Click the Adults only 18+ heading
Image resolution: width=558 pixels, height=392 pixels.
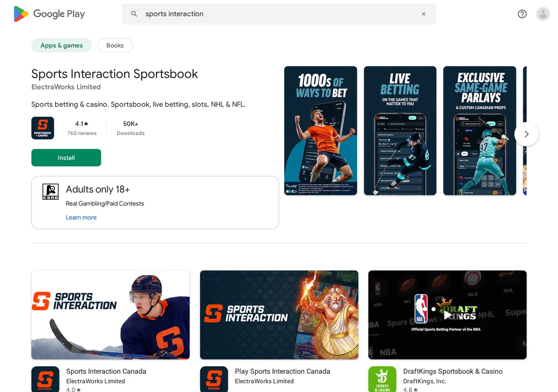[98, 189]
